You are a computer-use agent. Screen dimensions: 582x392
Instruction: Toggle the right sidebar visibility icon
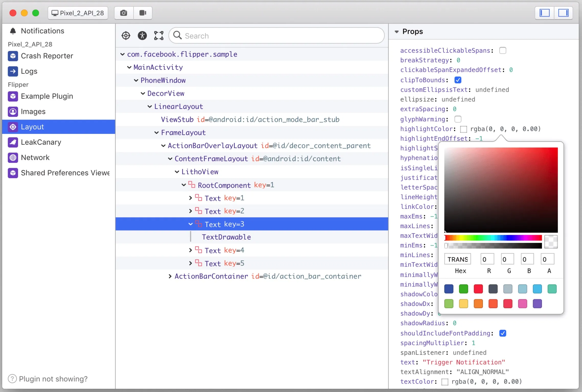coord(563,13)
